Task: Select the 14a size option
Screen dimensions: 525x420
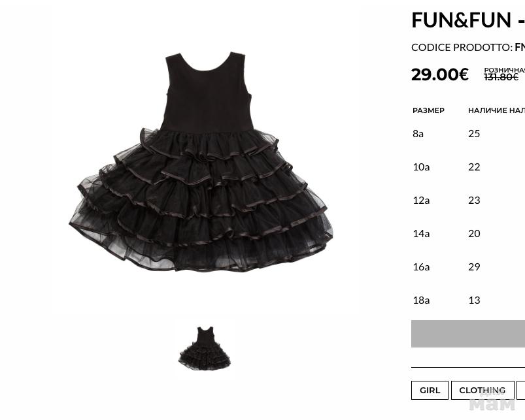Action: point(421,233)
